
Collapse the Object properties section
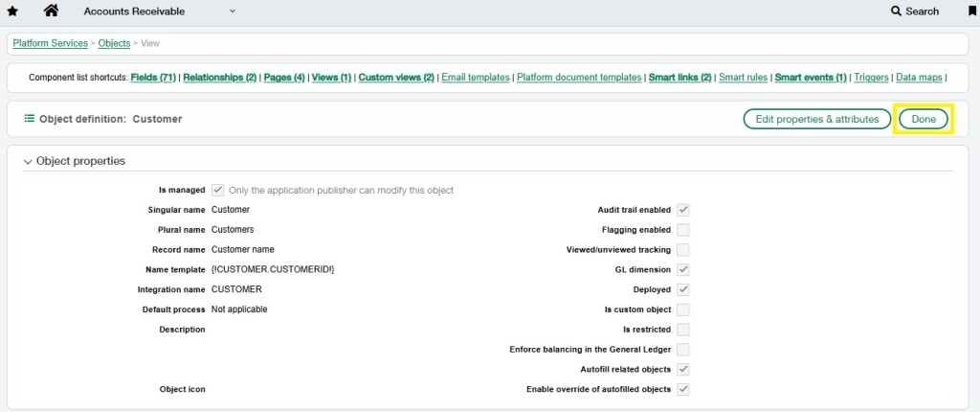click(x=28, y=162)
